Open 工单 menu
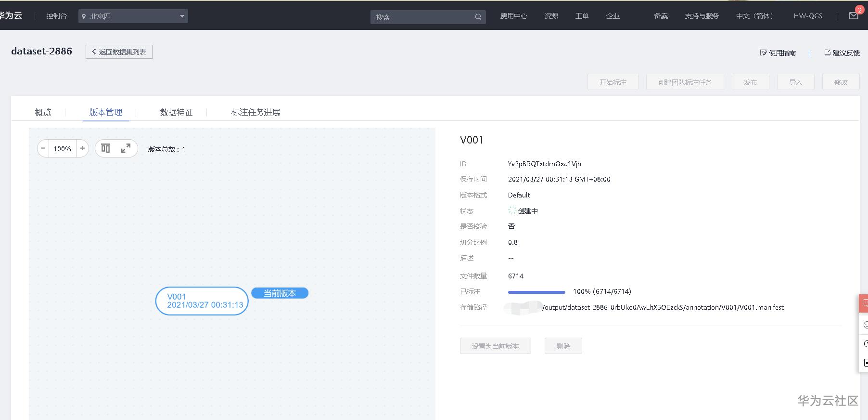 [582, 16]
